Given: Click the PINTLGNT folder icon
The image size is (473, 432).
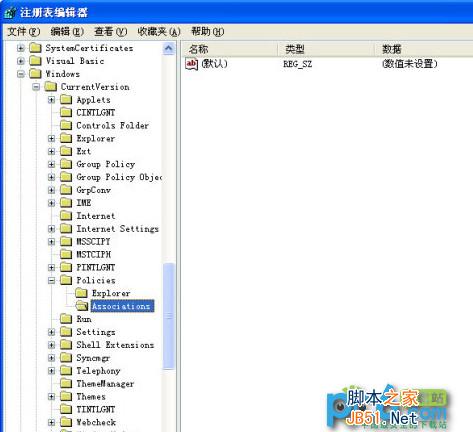Looking at the screenshot, I should [x=66, y=267].
